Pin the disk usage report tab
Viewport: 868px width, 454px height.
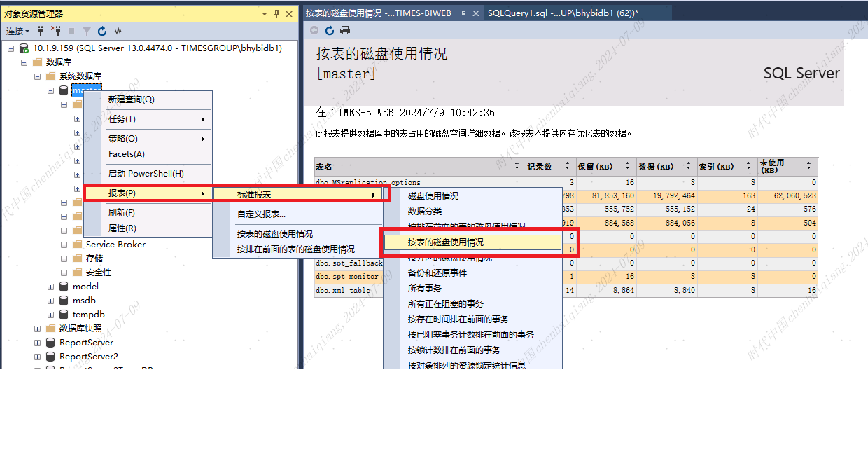point(463,13)
